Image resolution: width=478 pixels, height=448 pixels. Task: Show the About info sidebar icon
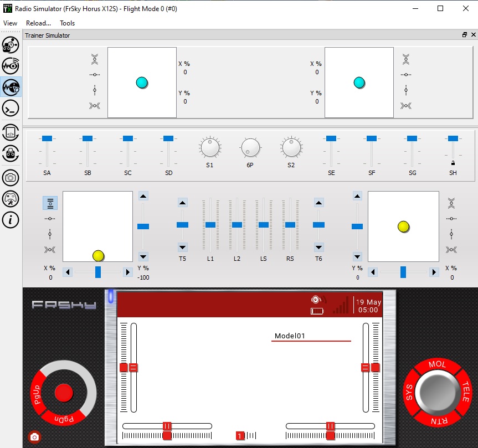(x=11, y=220)
